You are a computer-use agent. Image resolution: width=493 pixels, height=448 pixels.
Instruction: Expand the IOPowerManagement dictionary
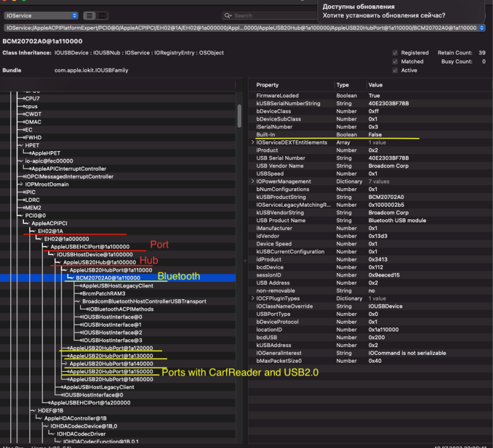click(252, 181)
